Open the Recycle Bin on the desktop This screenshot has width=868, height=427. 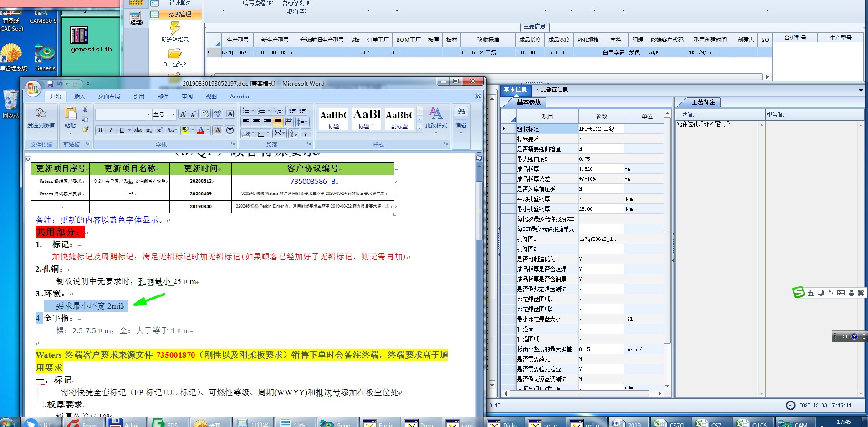tap(10, 100)
